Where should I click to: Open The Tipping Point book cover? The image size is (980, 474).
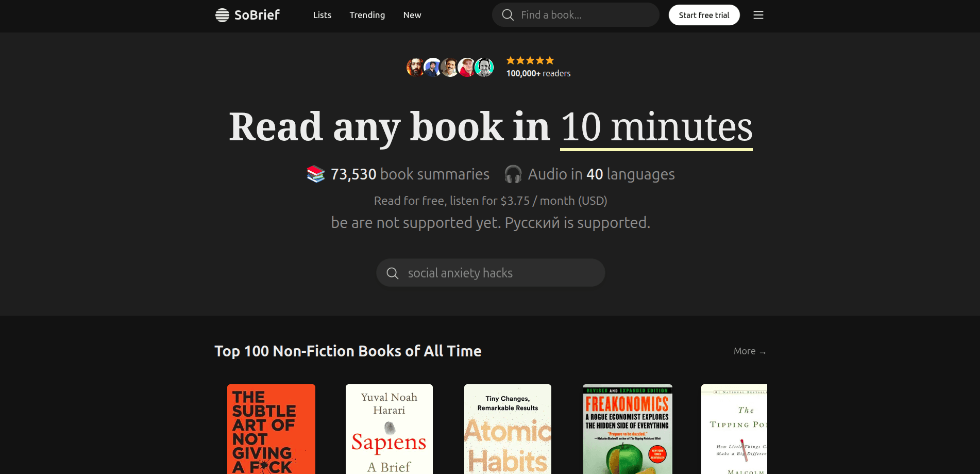734,429
